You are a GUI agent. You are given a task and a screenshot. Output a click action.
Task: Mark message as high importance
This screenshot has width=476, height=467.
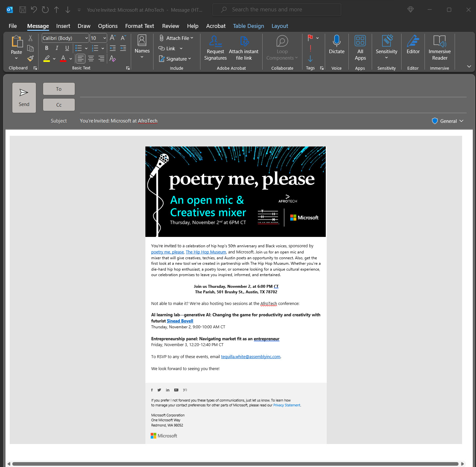[x=310, y=48]
